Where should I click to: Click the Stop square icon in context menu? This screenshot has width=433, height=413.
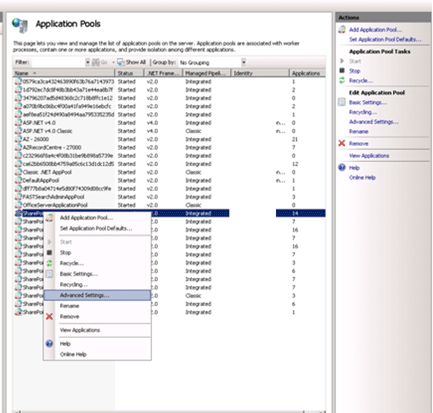(x=49, y=252)
